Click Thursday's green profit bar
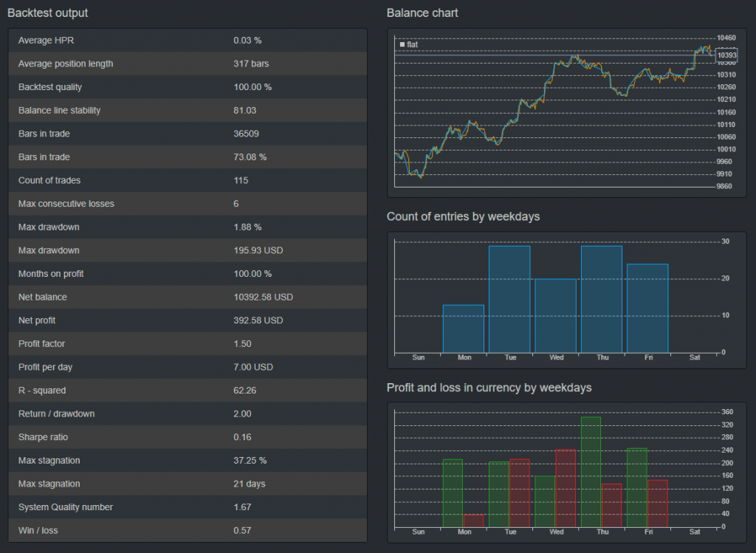This screenshot has height=553, width=756. [x=591, y=473]
